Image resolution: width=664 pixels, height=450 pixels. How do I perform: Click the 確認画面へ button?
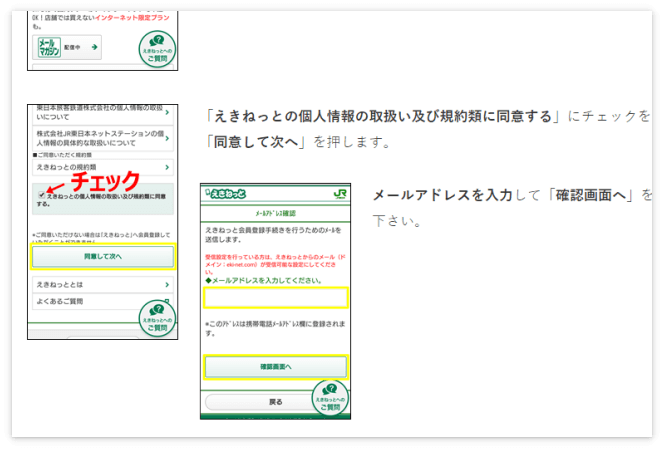click(276, 367)
